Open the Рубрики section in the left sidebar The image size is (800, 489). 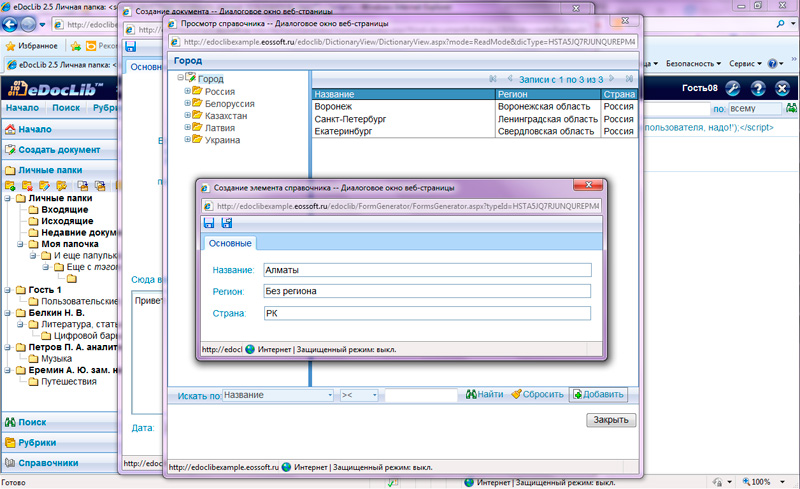point(59,443)
